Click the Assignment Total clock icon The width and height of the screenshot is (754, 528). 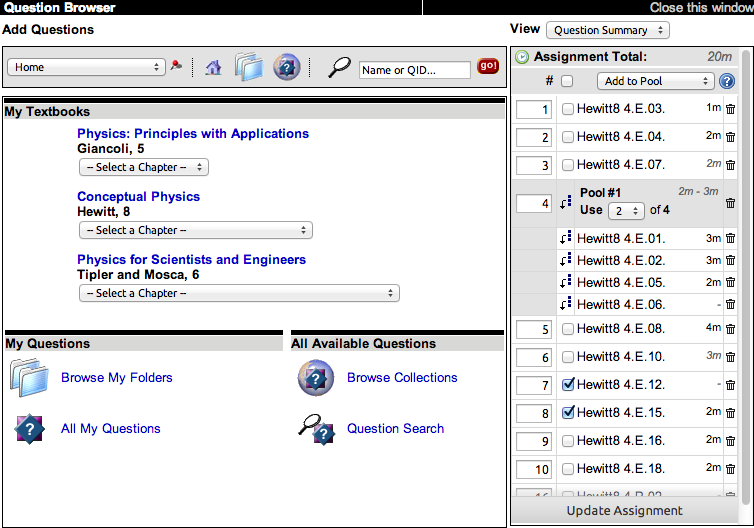click(x=522, y=57)
